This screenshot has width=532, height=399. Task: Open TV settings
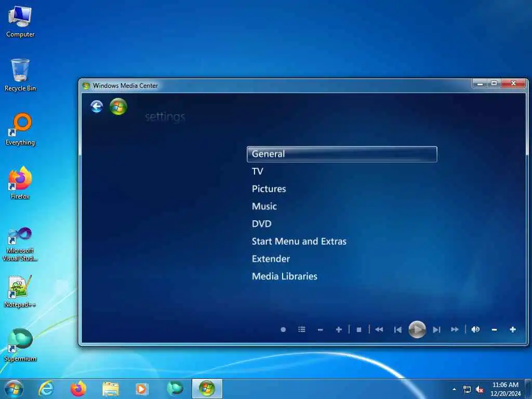click(x=258, y=171)
